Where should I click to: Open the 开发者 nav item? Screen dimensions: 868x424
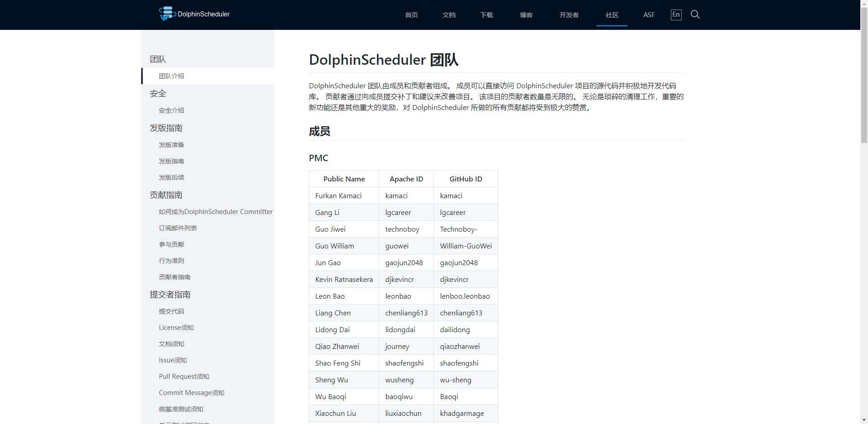(569, 15)
